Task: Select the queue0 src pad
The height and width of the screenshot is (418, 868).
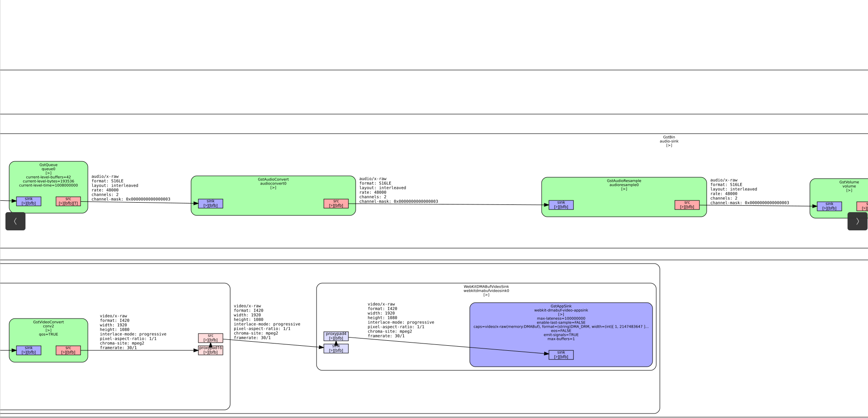Action: [x=68, y=201]
